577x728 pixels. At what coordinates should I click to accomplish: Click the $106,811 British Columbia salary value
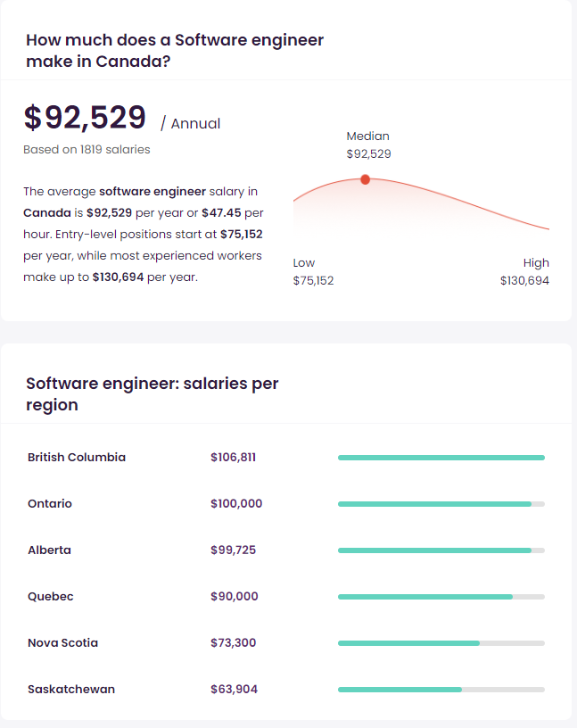click(x=233, y=458)
